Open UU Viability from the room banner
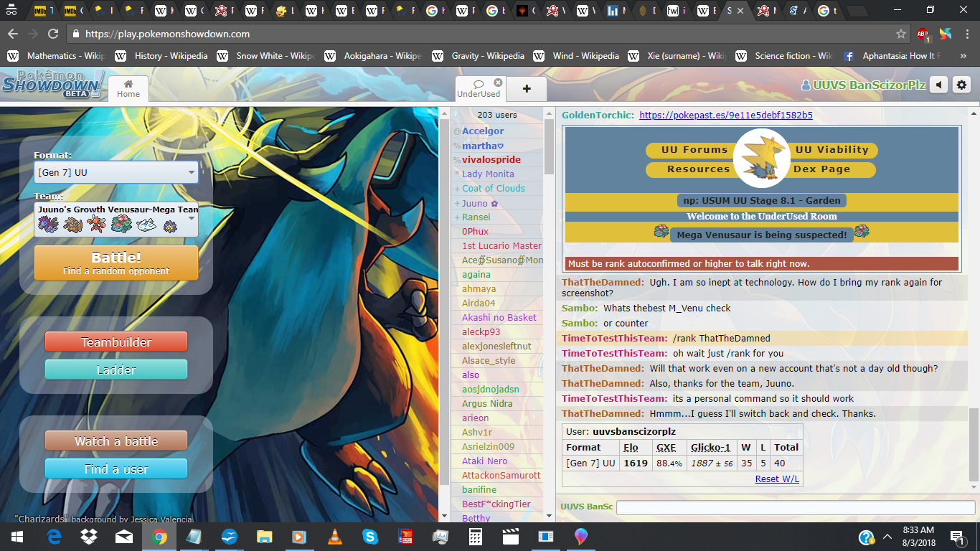This screenshot has height=551, width=980. pyautogui.click(x=831, y=150)
